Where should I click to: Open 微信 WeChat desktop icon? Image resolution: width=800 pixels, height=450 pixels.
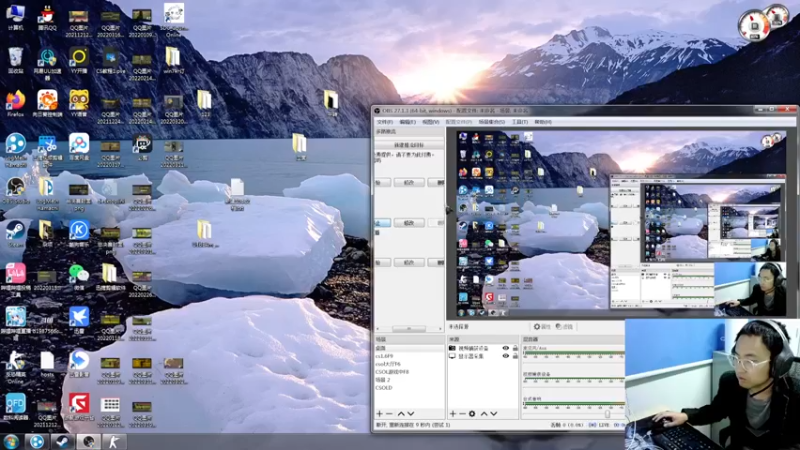pos(79,278)
